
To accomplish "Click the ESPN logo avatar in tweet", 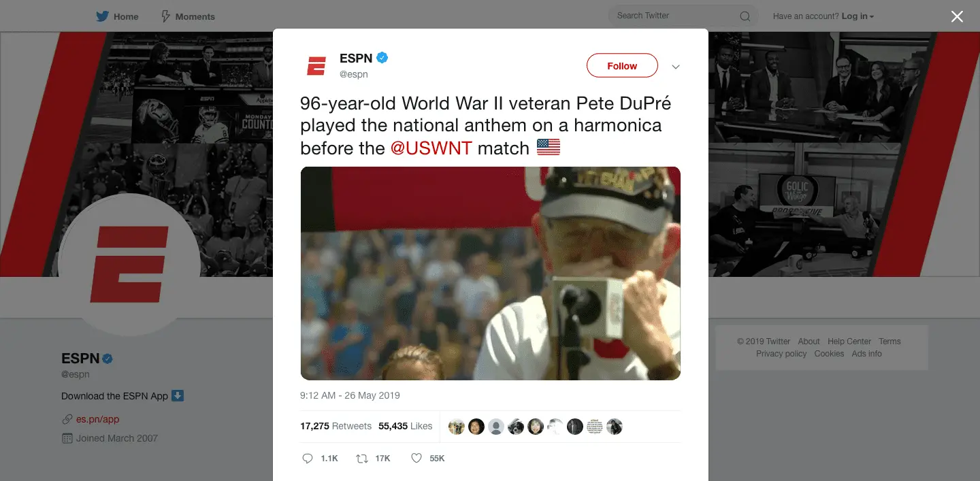I will click(316, 66).
